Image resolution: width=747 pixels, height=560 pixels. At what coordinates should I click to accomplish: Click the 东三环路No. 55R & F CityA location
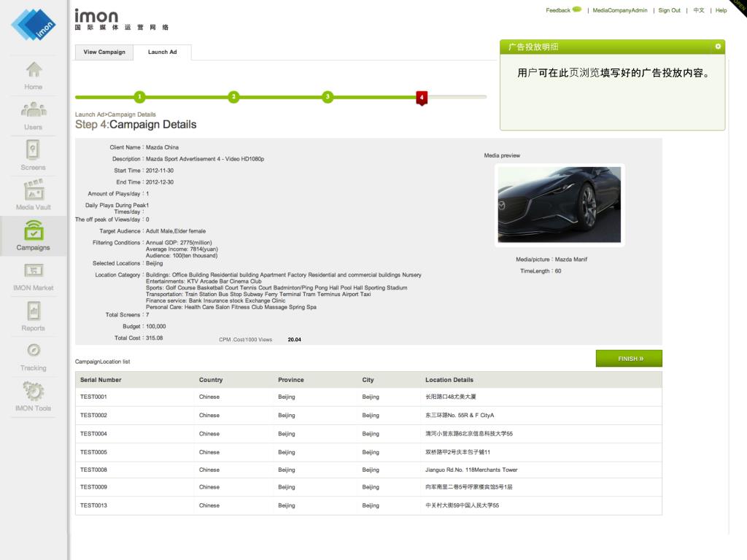tap(460, 415)
